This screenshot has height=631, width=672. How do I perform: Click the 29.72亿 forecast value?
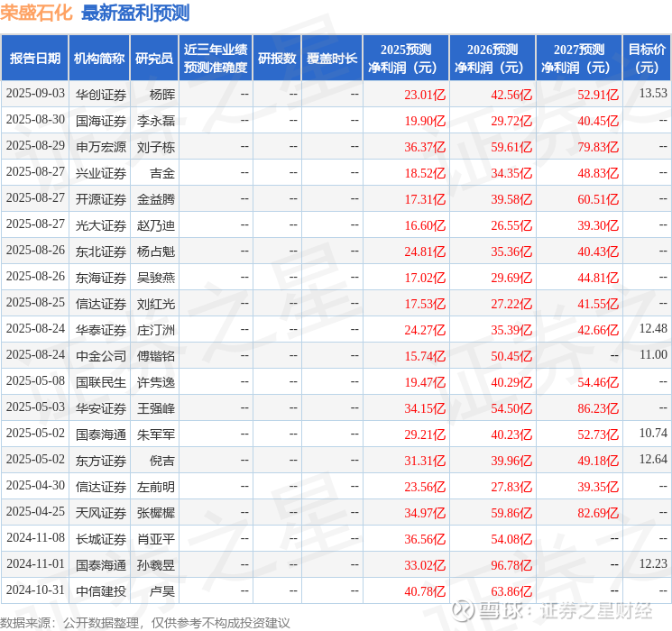(x=511, y=121)
